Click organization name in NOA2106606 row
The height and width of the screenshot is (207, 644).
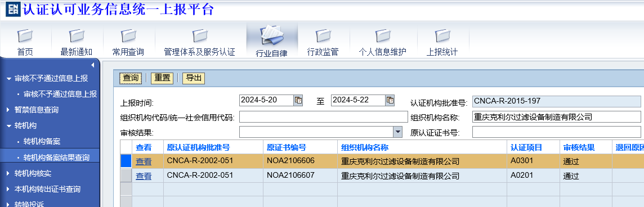pyautogui.click(x=400, y=162)
